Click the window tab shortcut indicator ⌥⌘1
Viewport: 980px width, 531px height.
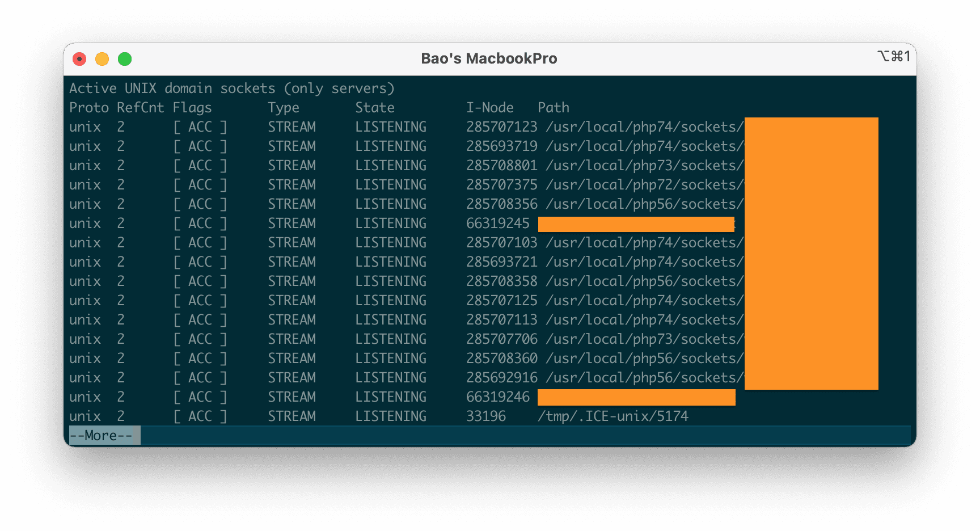tap(894, 57)
